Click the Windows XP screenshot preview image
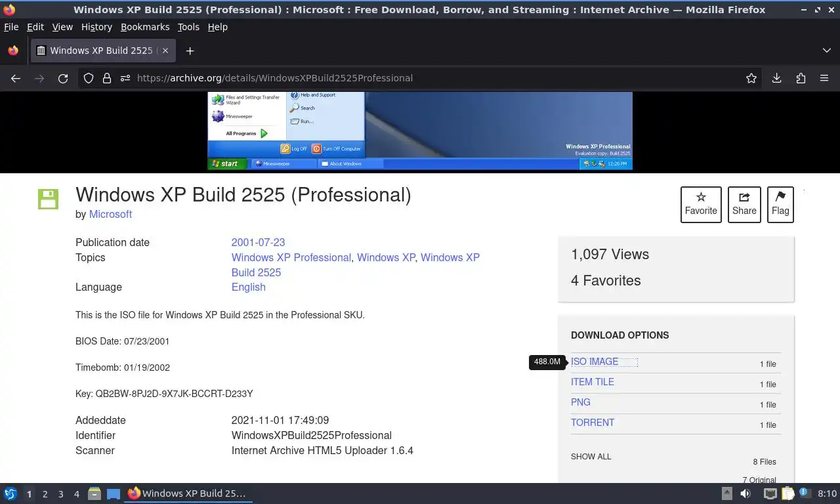This screenshot has height=504, width=840. (420, 131)
